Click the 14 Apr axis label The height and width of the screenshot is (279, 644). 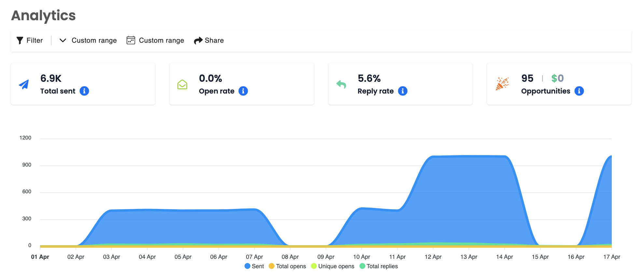tap(505, 257)
